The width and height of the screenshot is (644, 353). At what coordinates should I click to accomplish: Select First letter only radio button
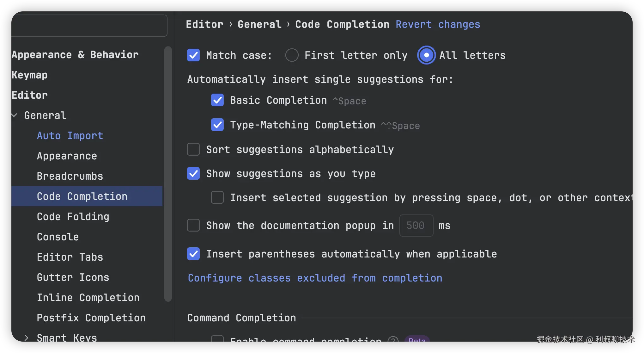click(x=292, y=55)
